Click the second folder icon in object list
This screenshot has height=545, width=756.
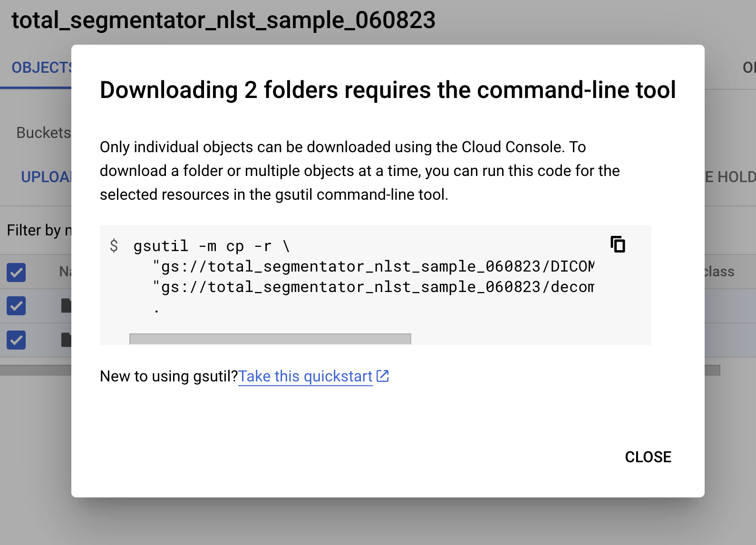click(67, 340)
